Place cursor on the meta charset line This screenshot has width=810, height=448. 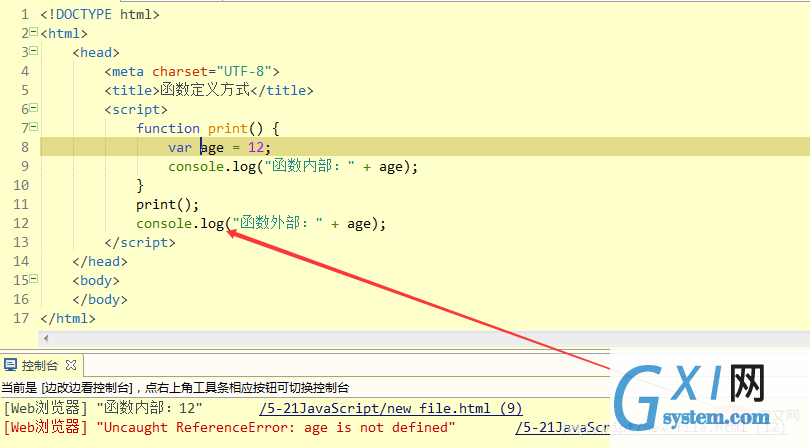192,71
